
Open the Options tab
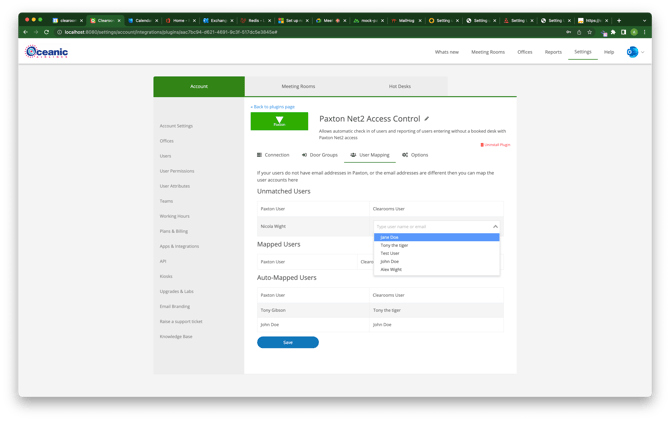[x=415, y=155]
